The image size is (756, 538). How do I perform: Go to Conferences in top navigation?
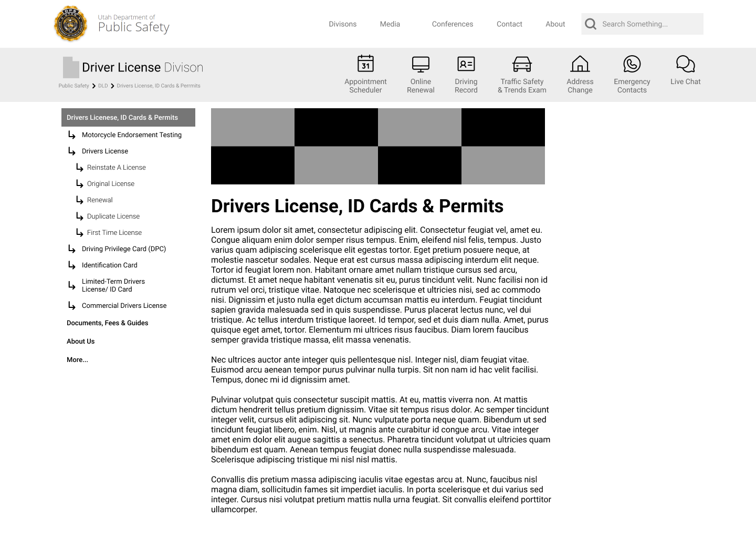452,24
